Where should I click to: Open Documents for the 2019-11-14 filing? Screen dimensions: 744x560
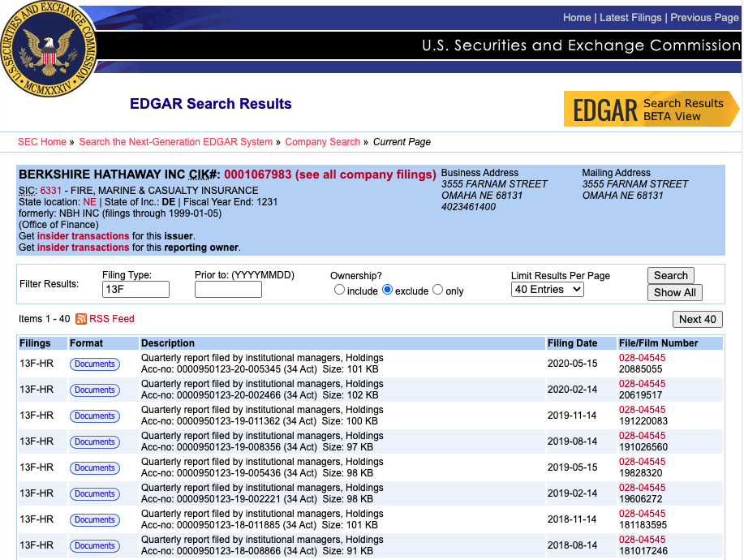point(95,416)
